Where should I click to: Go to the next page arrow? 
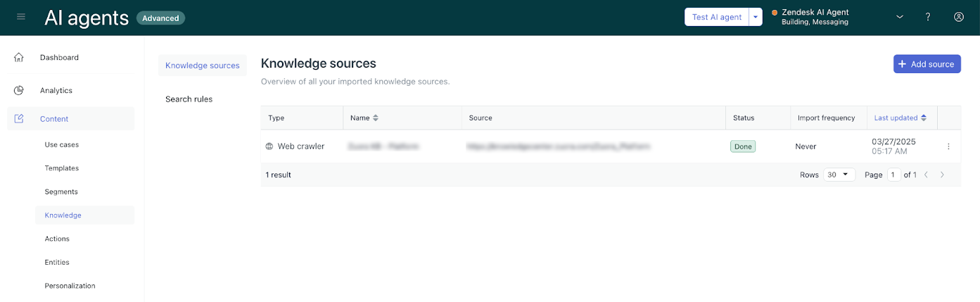tap(943, 175)
